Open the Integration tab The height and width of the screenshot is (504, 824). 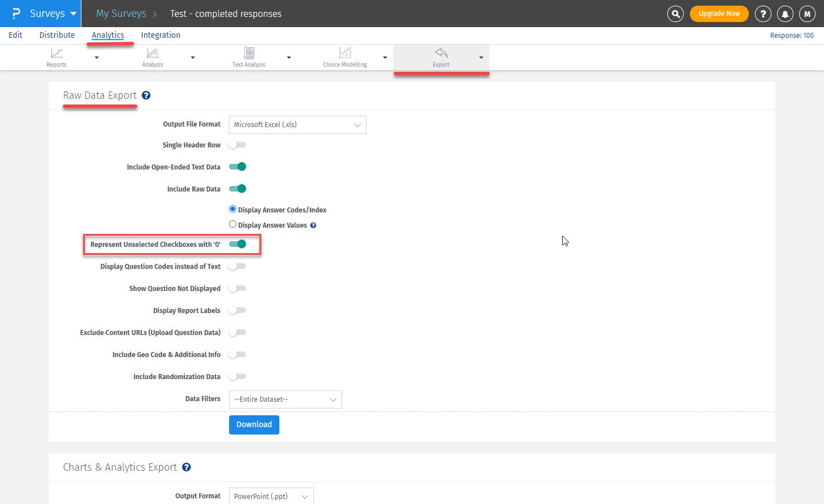[161, 35]
